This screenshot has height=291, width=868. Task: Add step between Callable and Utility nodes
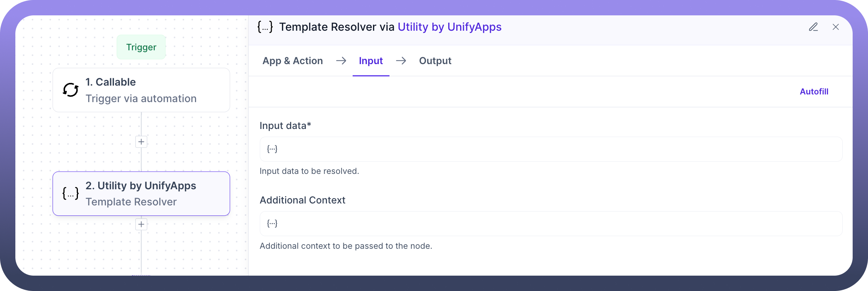(x=141, y=142)
